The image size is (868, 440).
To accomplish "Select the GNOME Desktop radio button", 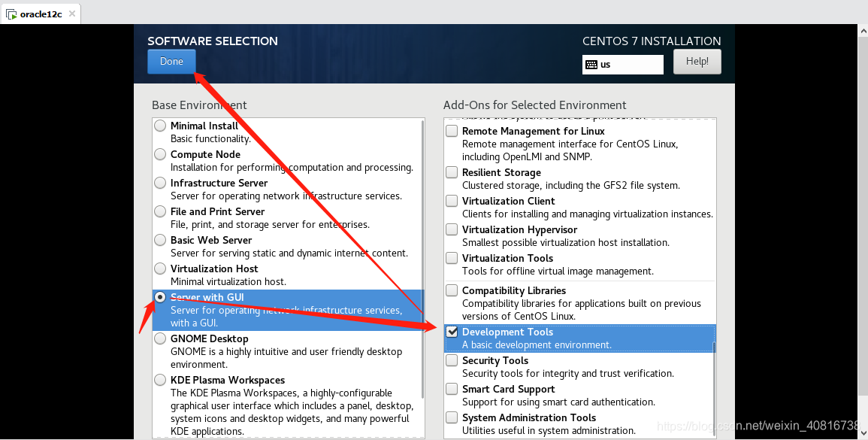I will click(160, 338).
